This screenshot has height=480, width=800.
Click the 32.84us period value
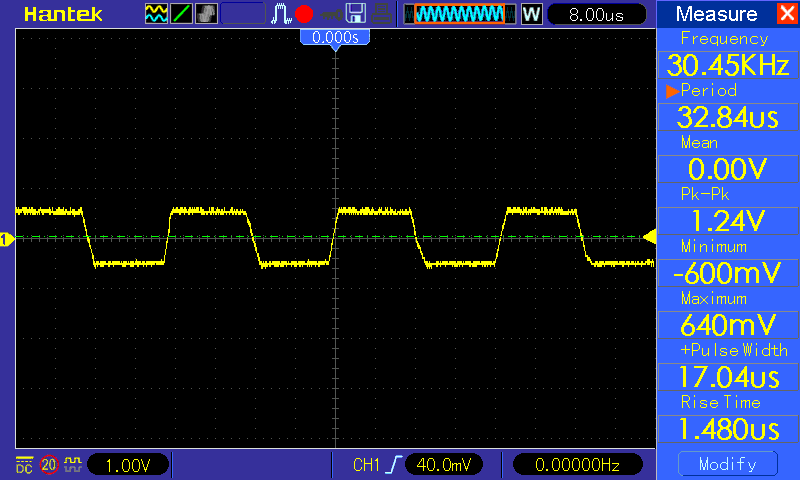click(x=728, y=117)
